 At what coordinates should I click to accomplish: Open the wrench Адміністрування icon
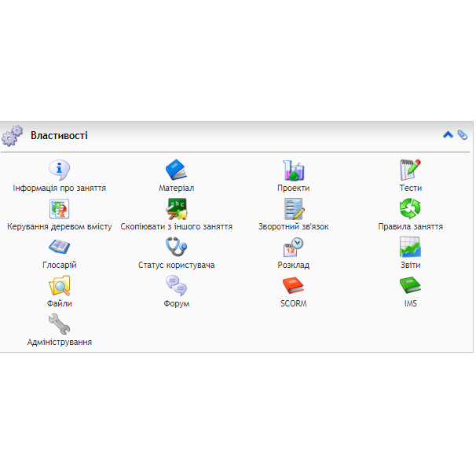(59, 324)
